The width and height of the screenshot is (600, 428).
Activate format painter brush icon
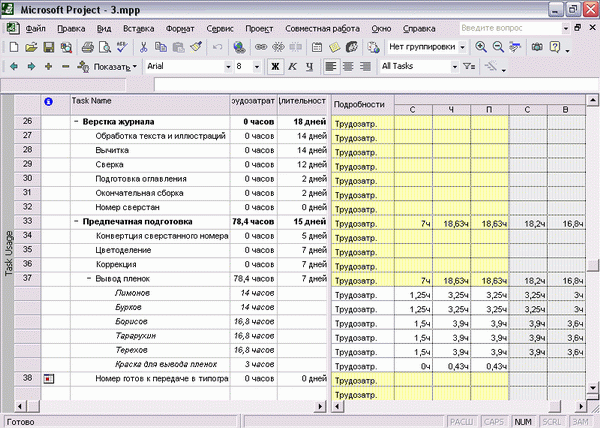point(196,47)
